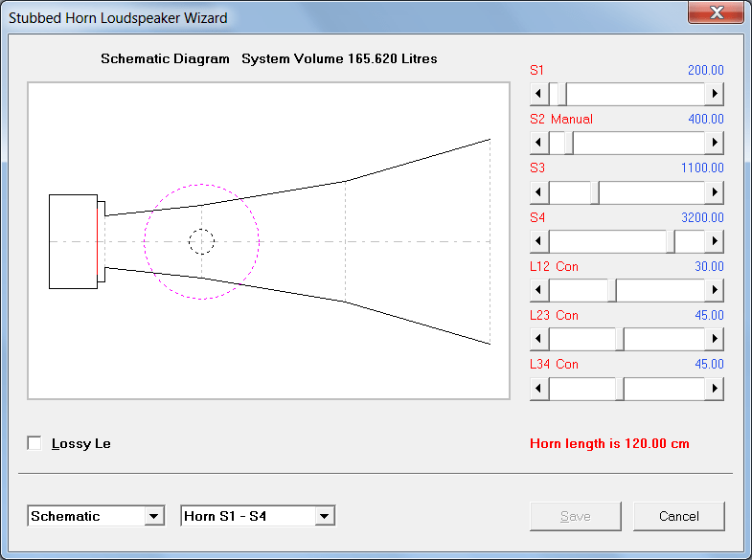The width and height of the screenshot is (752, 560).
Task: Click the Save button
Action: coord(576,516)
